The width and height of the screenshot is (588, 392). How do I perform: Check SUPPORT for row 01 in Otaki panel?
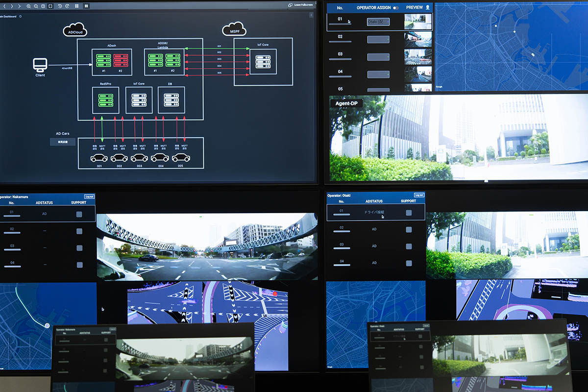(x=409, y=213)
